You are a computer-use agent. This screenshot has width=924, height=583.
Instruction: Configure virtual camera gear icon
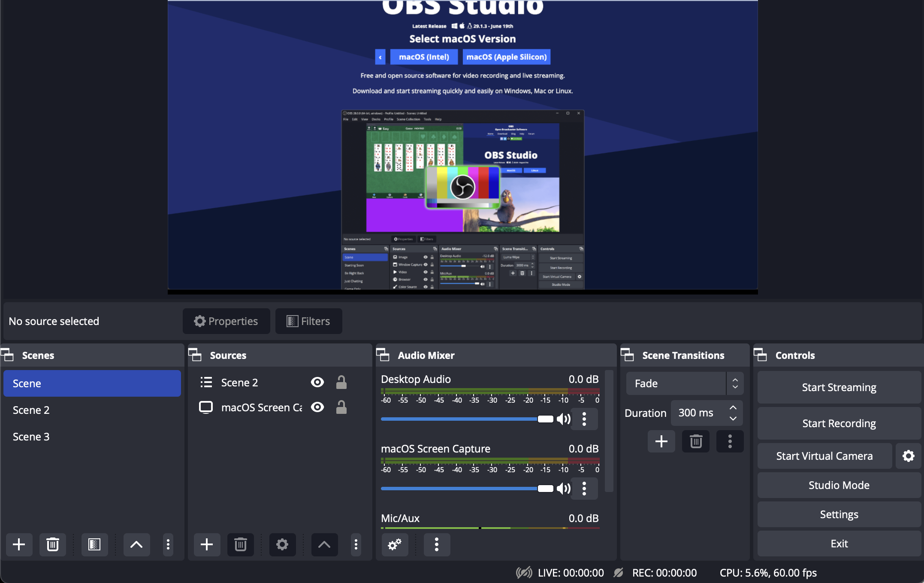(x=908, y=456)
